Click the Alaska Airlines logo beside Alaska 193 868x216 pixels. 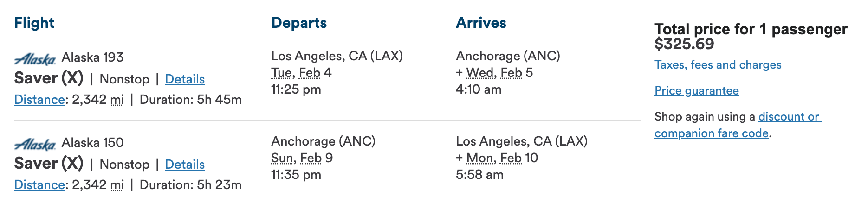click(x=35, y=59)
